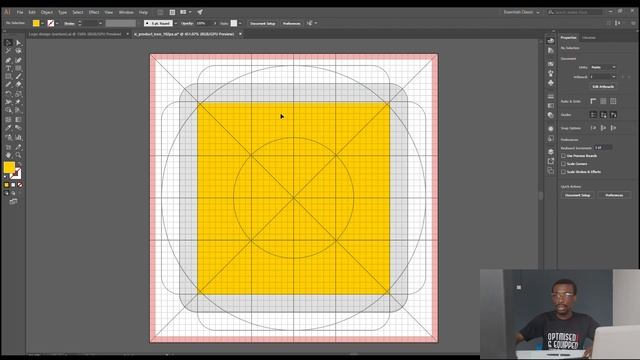The image size is (640, 360).
Task: Select the Type tool
Action: pos(8,68)
